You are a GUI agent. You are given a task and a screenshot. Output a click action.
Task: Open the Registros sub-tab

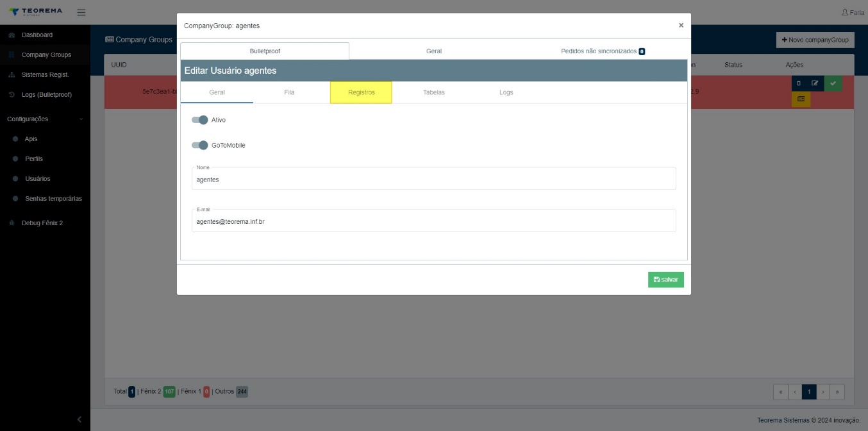[x=361, y=92]
